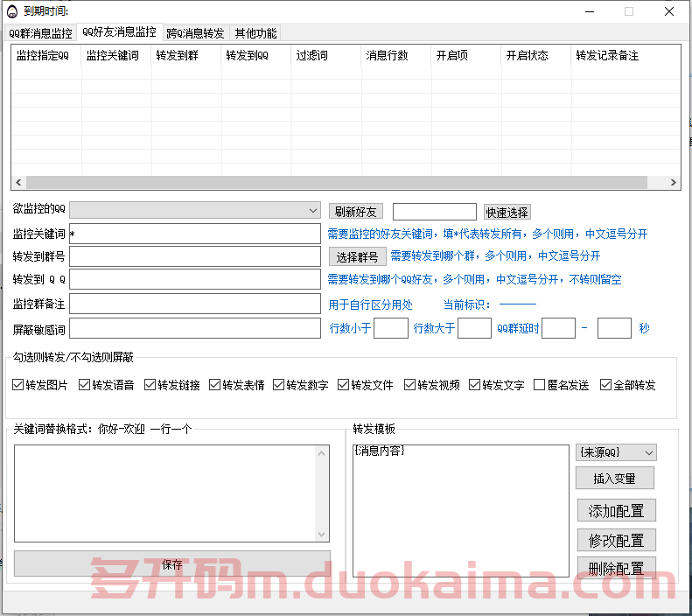Click the 监控关键词 input field
The width and height of the screenshot is (692, 616).
[195, 234]
